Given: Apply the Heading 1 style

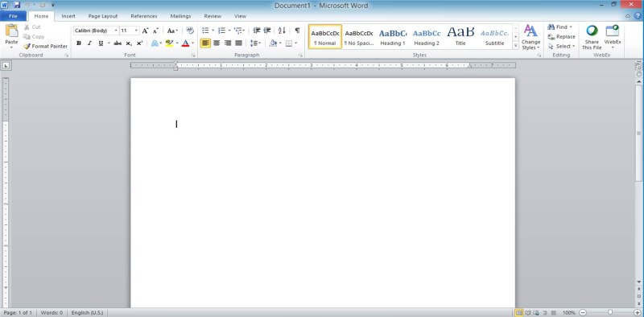Looking at the screenshot, I should pyautogui.click(x=393, y=37).
